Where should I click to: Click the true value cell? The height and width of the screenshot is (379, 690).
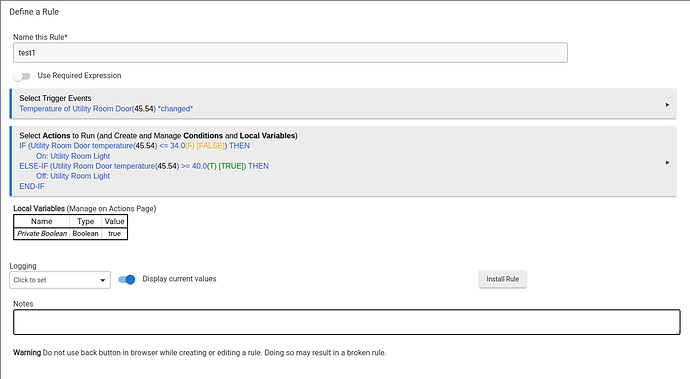click(x=114, y=234)
